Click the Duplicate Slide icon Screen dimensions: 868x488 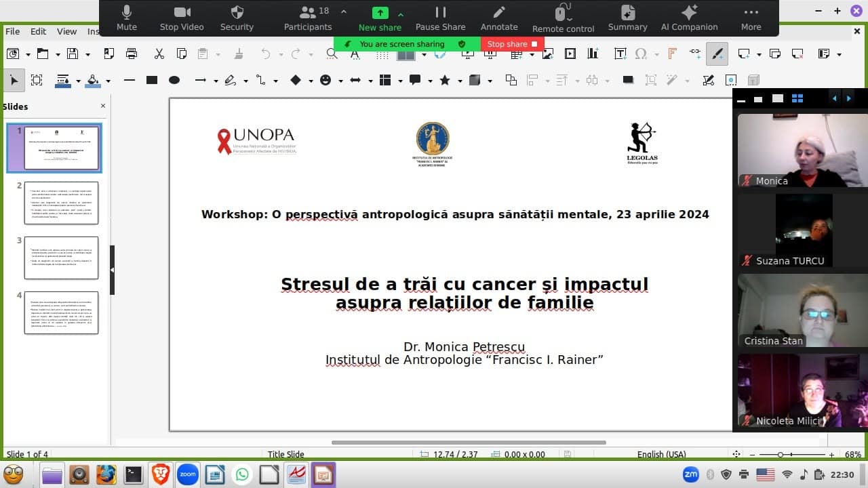tap(775, 54)
